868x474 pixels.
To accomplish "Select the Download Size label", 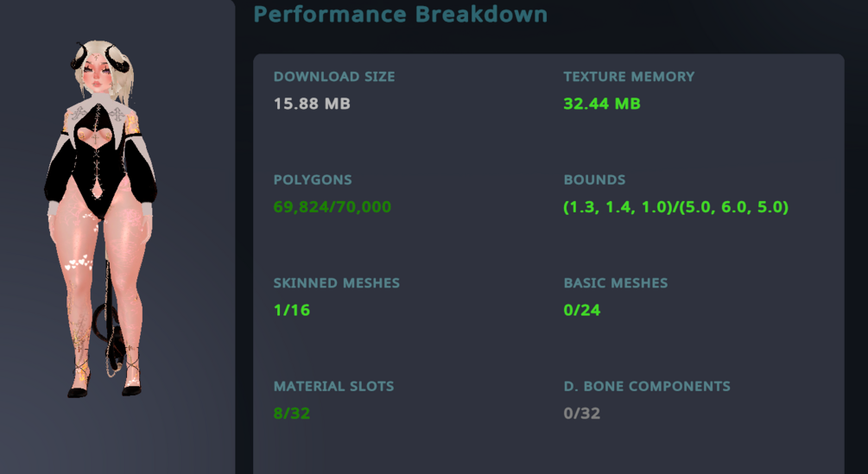I will (334, 77).
